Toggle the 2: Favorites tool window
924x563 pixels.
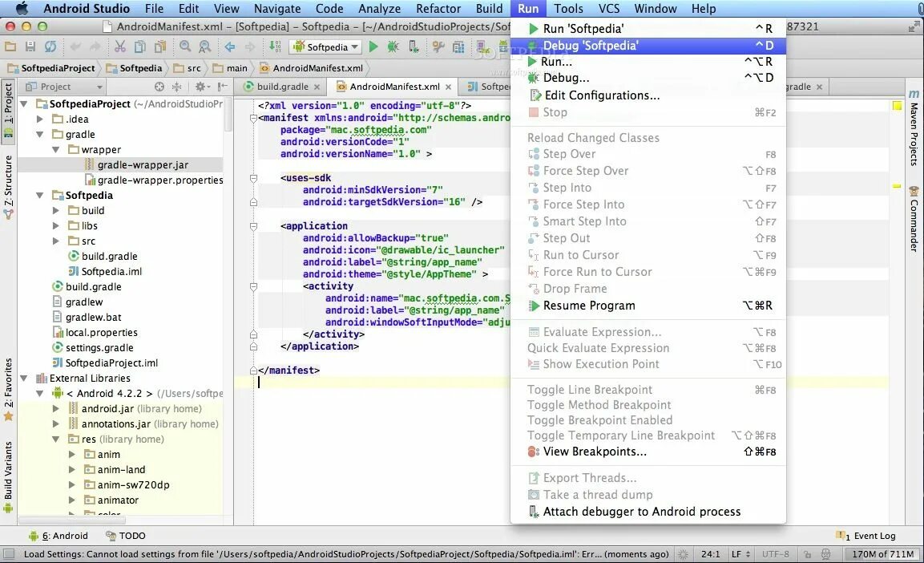click(8, 389)
